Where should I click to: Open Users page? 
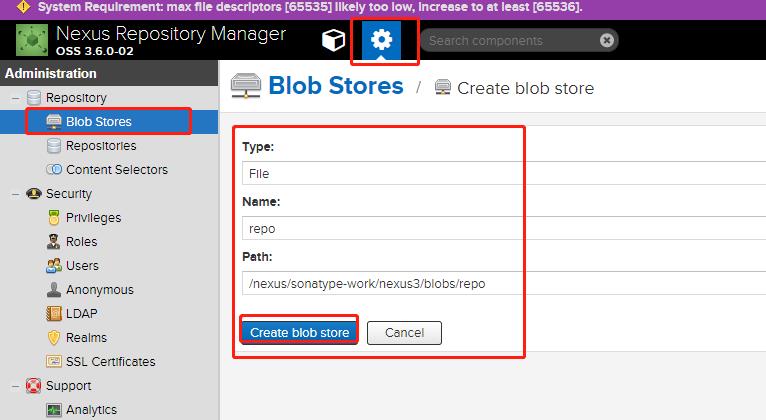[82, 265]
